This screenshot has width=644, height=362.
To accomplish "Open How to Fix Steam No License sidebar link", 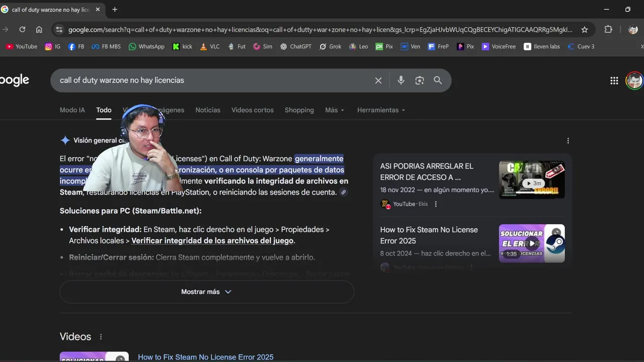I will [x=429, y=235].
